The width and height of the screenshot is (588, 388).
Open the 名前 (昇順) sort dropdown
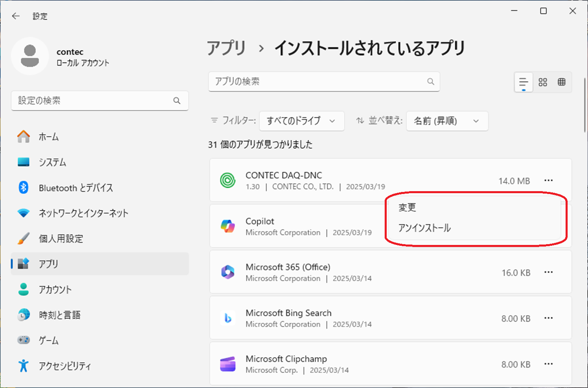click(x=447, y=121)
